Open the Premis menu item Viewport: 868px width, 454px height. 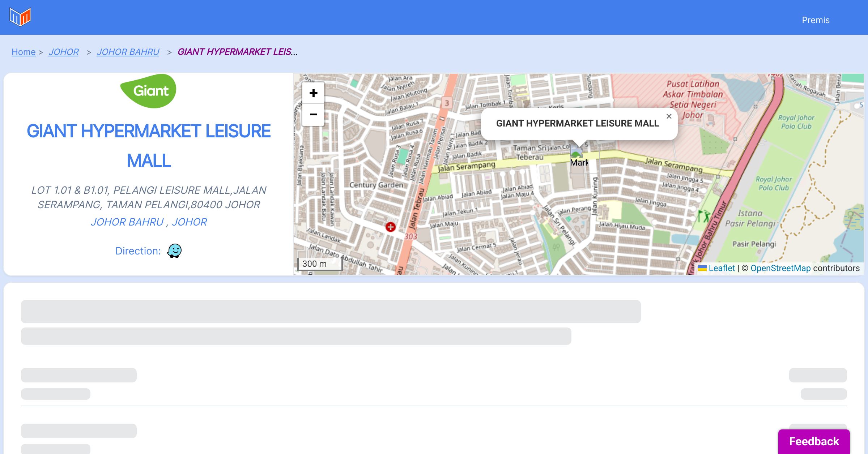coord(816,20)
